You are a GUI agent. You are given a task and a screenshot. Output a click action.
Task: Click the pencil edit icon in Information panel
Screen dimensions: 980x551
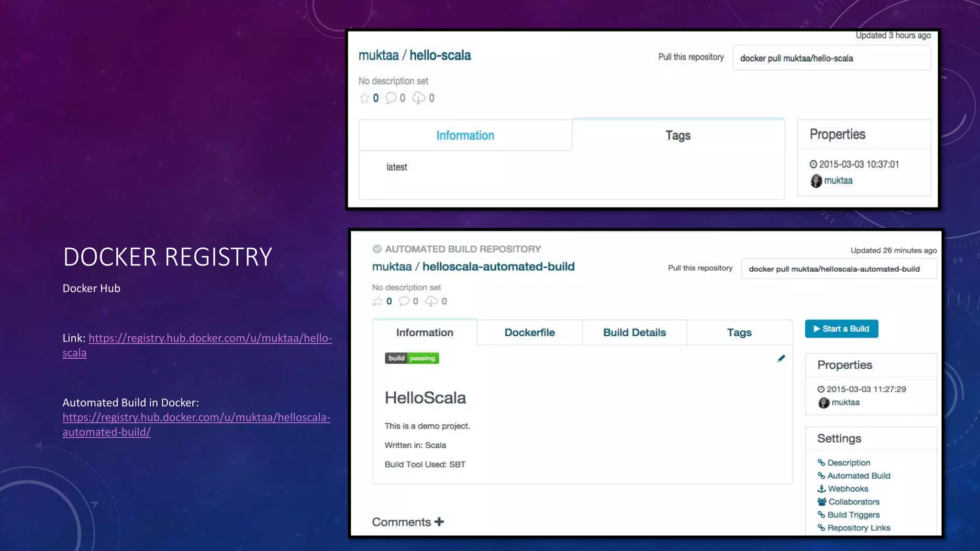[x=781, y=358]
